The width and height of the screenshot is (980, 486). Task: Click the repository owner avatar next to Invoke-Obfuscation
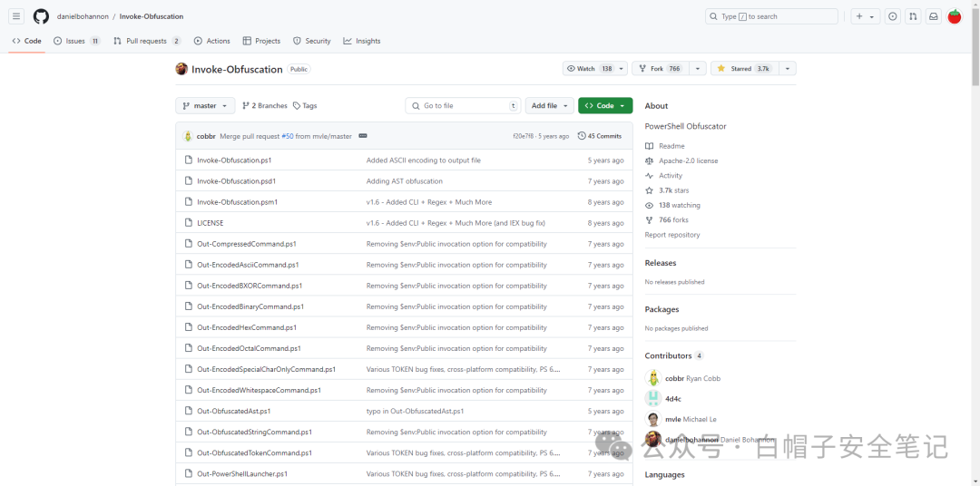(181, 69)
